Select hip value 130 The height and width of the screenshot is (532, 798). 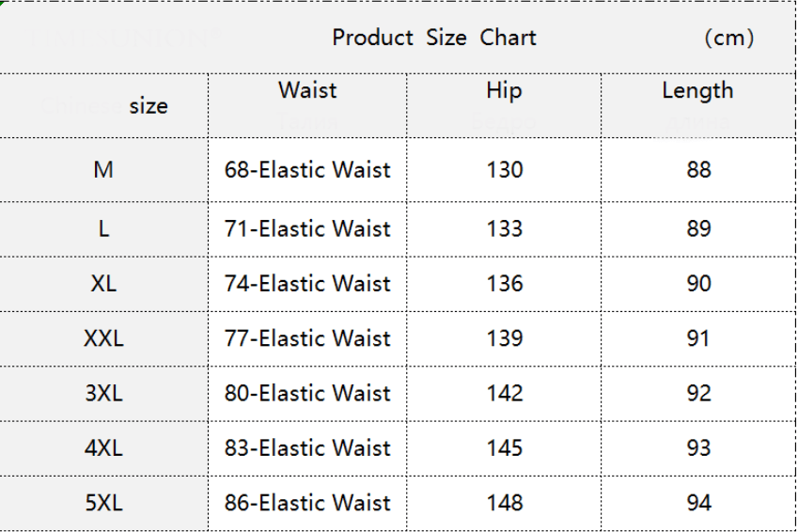tap(505, 170)
